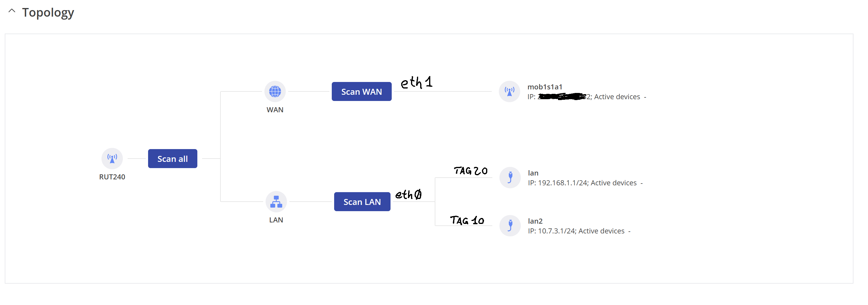Click the lan2 interface name label
The height and width of the screenshot is (305, 868).
coord(535,221)
